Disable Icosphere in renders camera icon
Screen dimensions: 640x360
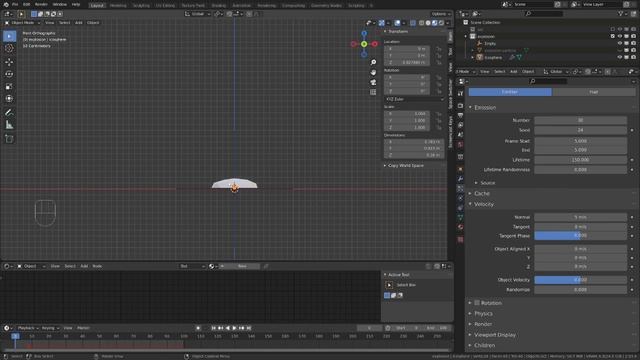[633, 58]
